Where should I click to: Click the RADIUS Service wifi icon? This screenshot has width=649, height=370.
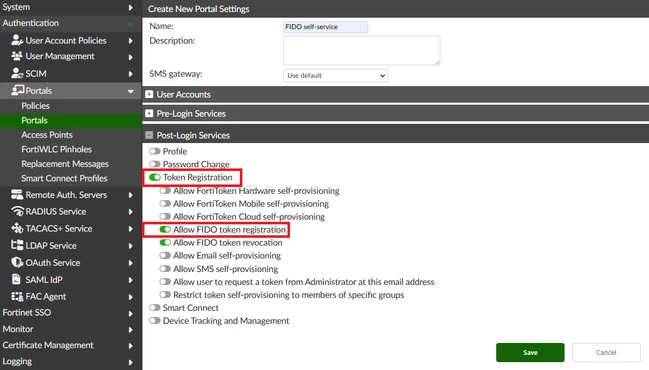coord(17,211)
